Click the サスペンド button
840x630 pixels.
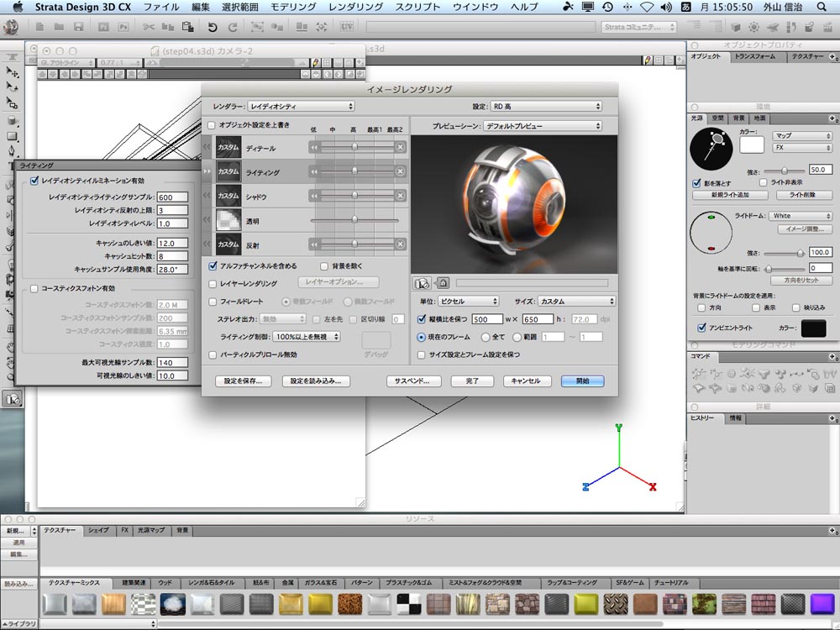(412, 381)
